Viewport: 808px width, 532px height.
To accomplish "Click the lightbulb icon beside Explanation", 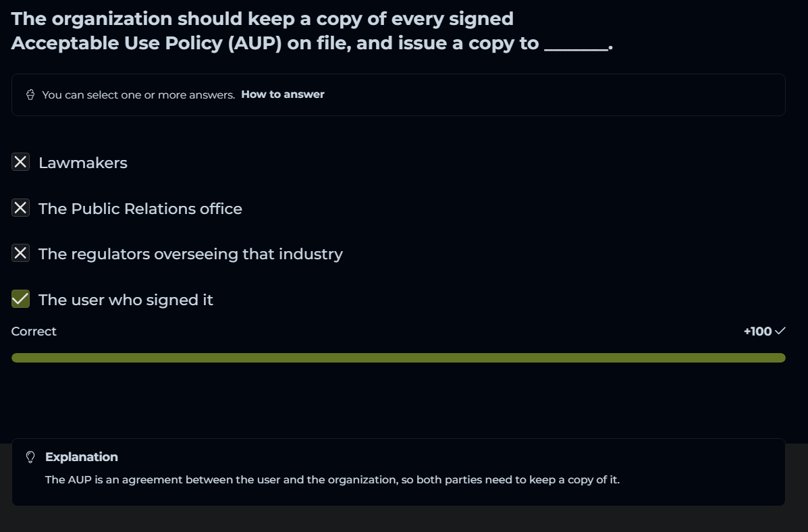I will pos(30,457).
